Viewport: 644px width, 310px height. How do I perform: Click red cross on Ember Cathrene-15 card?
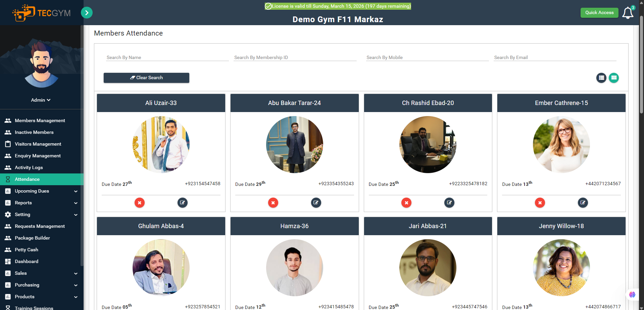click(x=540, y=203)
